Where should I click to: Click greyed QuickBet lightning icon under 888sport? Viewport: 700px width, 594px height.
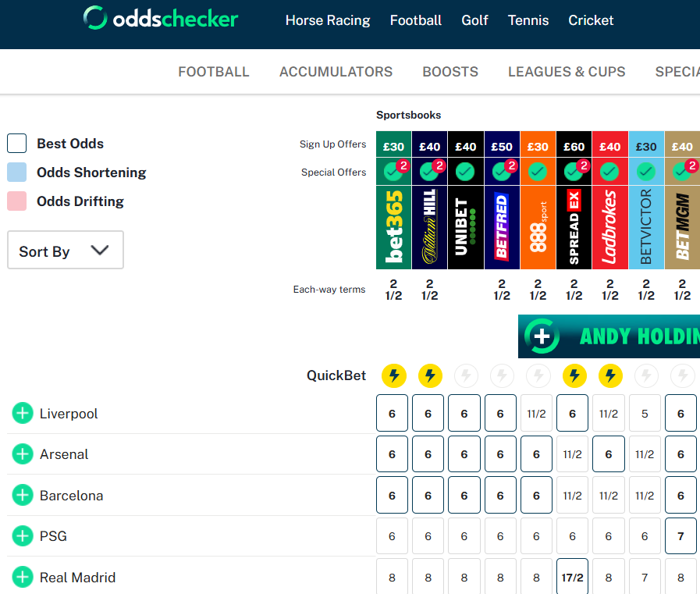click(x=538, y=375)
